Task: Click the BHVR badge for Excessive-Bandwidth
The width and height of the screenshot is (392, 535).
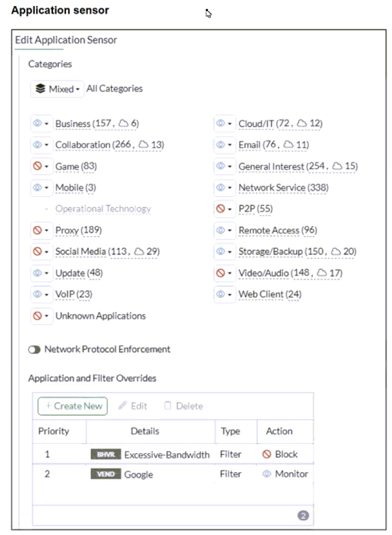Action: point(106,455)
